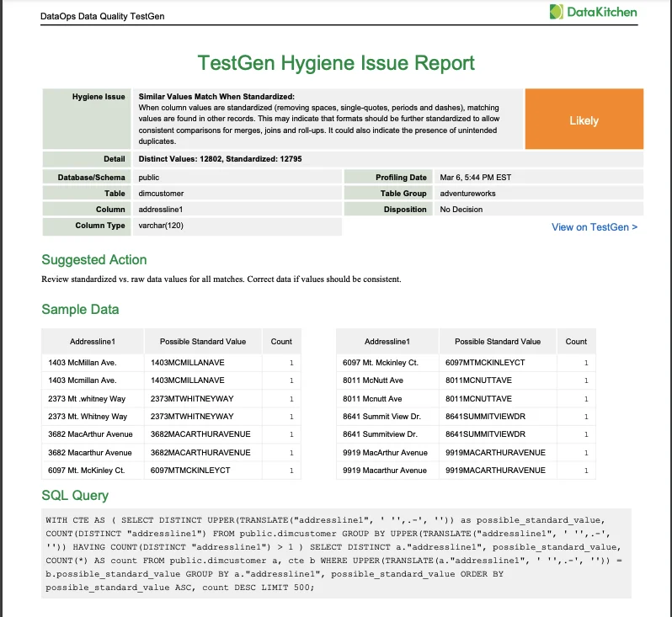The image size is (672, 617).
Task: Click the DataKitchen logo icon
Action: (x=557, y=12)
